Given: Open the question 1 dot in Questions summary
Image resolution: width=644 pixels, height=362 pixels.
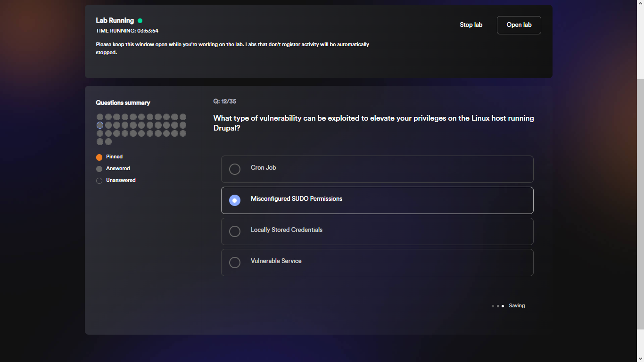Looking at the screenshot, I should (x=100, y=117).
